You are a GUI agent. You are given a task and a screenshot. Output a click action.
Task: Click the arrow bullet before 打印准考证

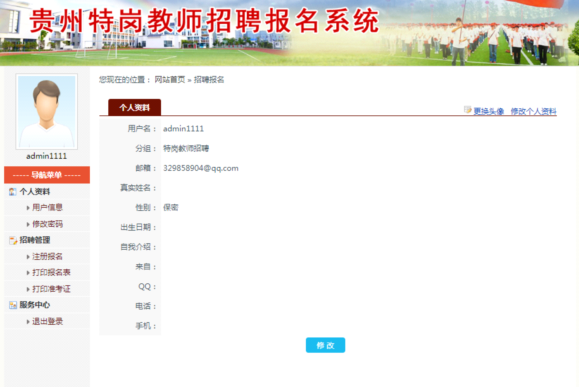[28, 289]
